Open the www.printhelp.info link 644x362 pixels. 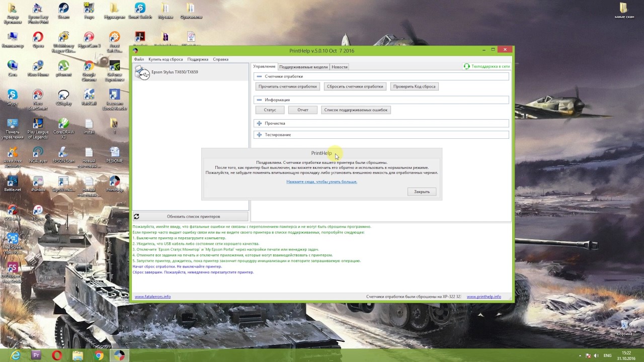coord(484,297)
